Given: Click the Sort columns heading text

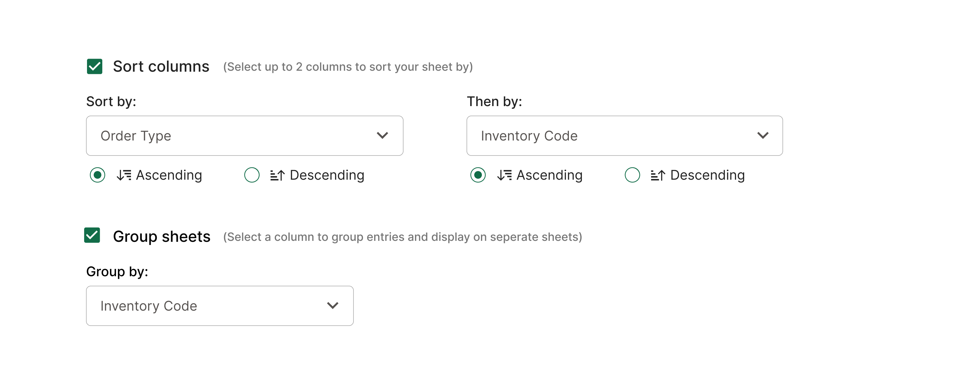Looking at the screenshot, I should click(161, 67).
